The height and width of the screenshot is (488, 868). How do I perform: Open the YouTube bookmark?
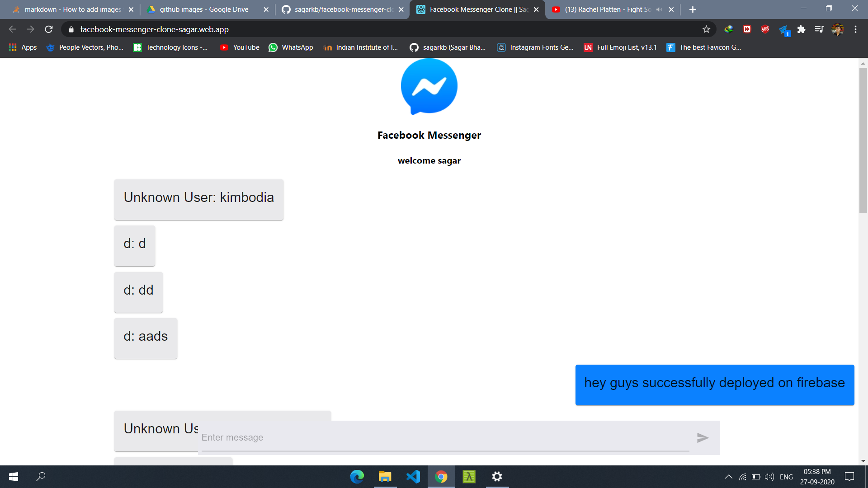point(240,47)
